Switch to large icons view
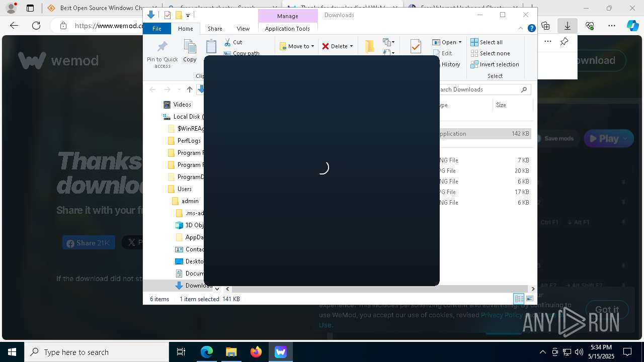 pyautogui.click(x=530, y=299)
